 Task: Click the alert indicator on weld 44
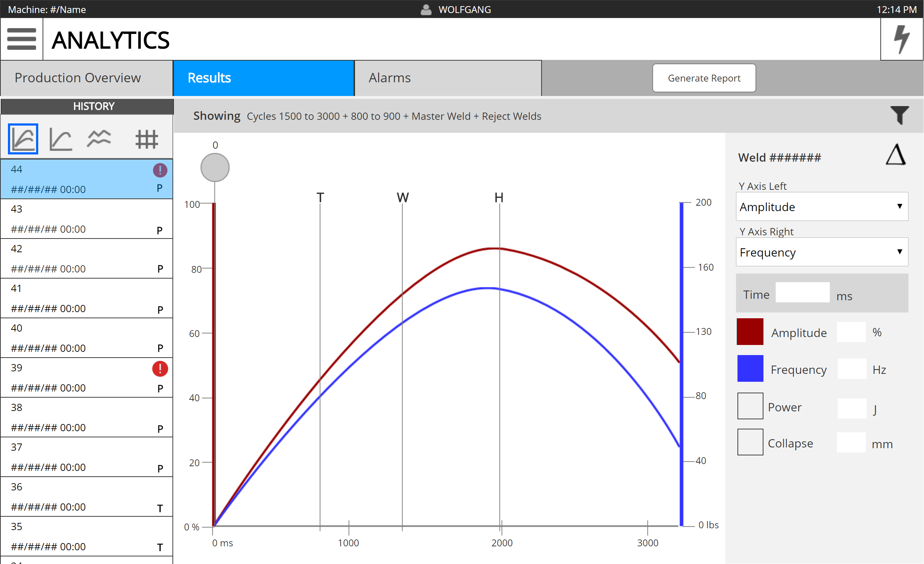(160, 170)
